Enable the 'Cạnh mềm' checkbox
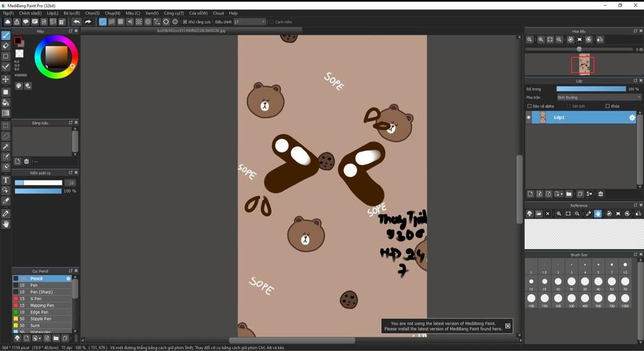644x351 pixels. pyautogui.click(x=271, y=22)
